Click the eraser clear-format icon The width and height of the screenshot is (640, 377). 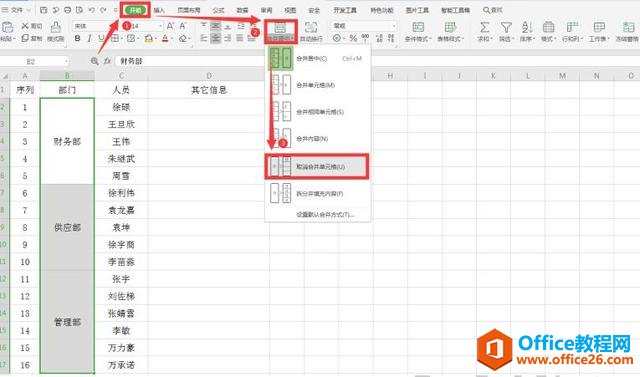(x=183, y=38)
